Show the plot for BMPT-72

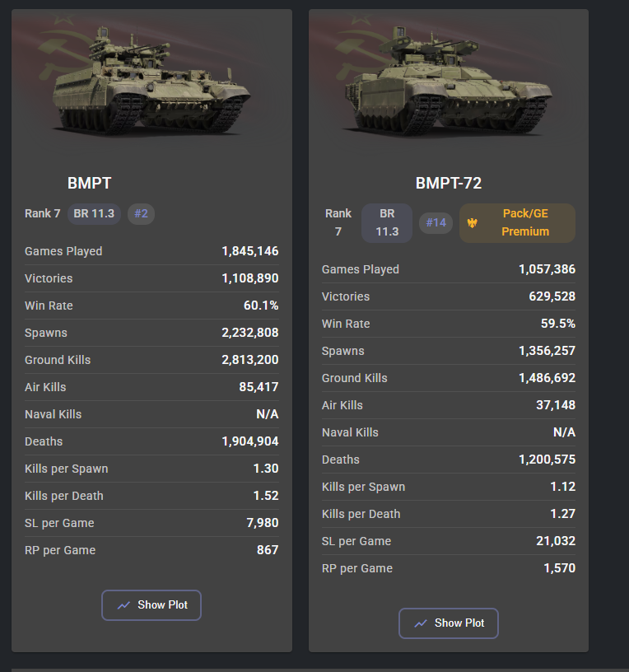448,623
